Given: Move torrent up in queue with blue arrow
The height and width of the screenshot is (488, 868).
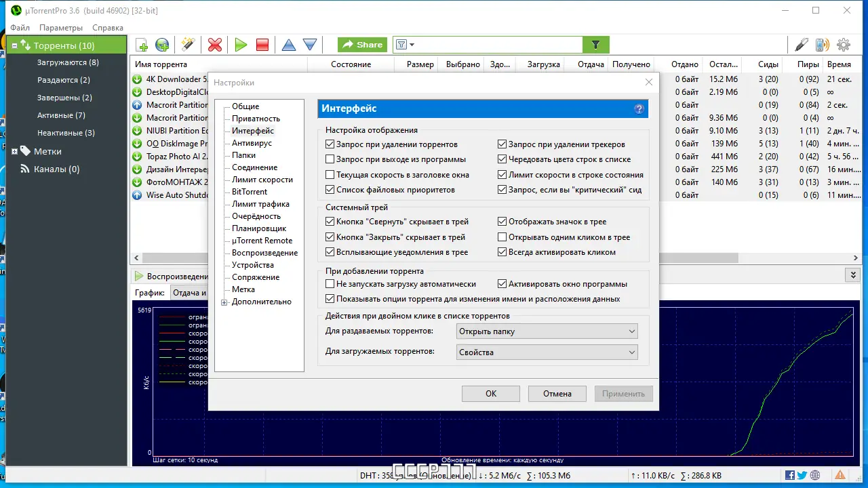Looking at the screenshot, I should click(x=288, y=45).
